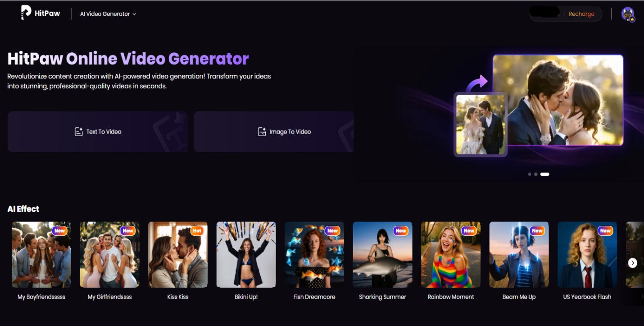Open the Text To Video card
The image size is (644, 326).
(97, 132)
